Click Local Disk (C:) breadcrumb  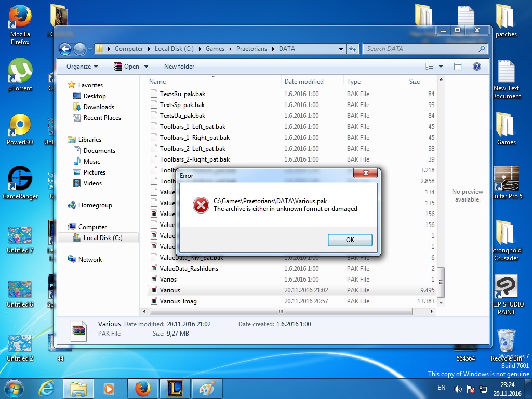click(174, 49)
